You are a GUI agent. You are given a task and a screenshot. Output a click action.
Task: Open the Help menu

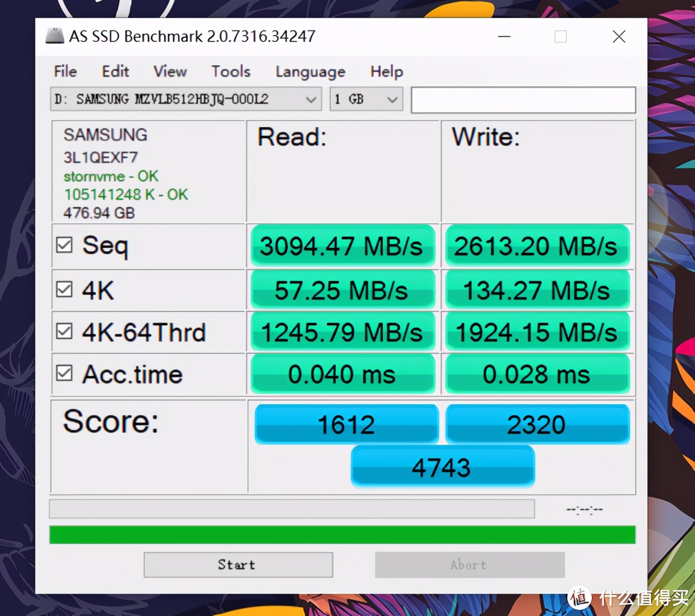click(x=387, y=72)
